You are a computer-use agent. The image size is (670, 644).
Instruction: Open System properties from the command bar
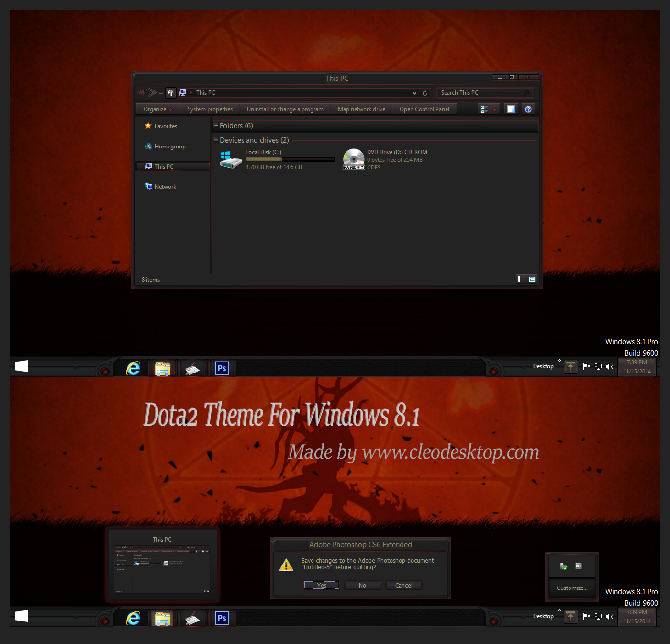[210, 109]
